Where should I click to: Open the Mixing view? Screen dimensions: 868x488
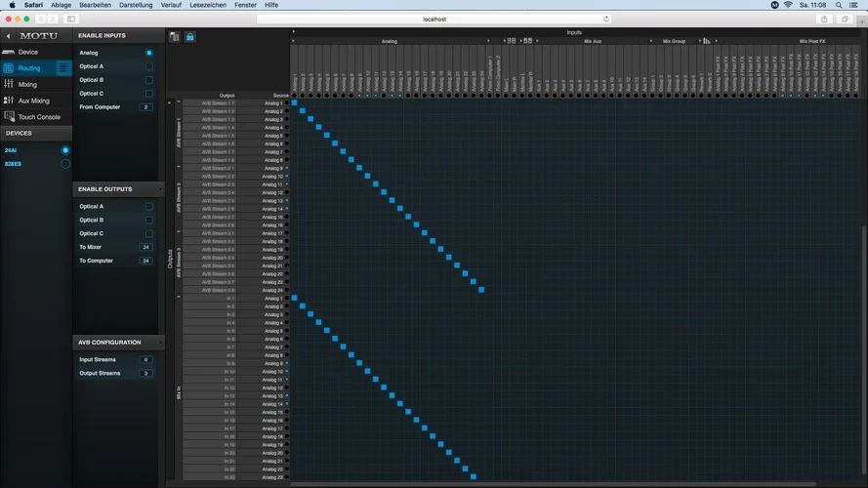(27, 84)
